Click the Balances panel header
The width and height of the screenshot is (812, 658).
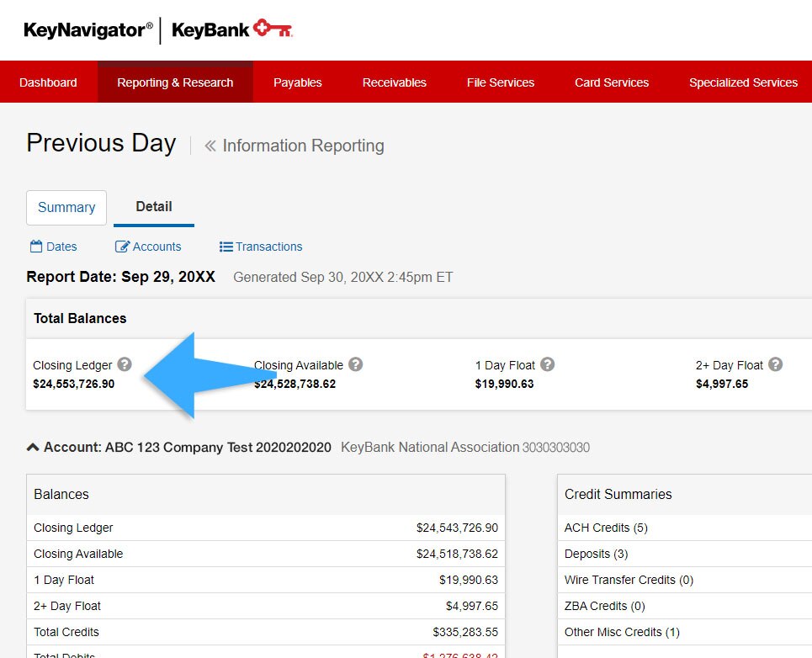[266, 495]
